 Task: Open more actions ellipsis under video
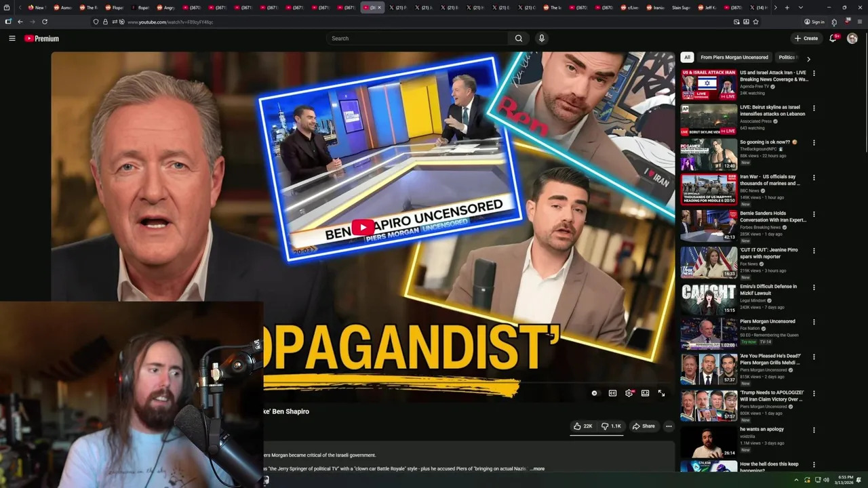click(669, 426)
